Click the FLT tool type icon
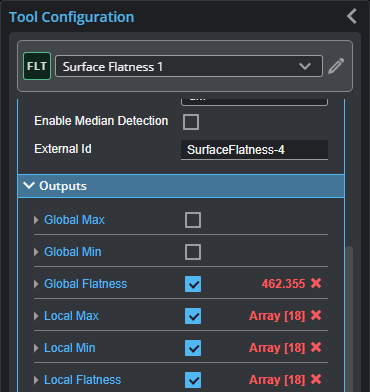This screenshot has width=370, height=392. pos(37,66)
